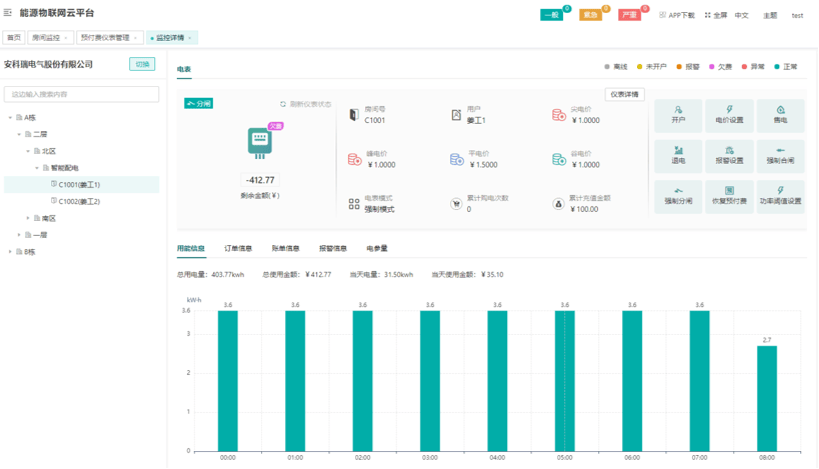This screenshot has height=469, width=819.
Task: Click the 仪表详情 button
Action: tap(624, 94)
